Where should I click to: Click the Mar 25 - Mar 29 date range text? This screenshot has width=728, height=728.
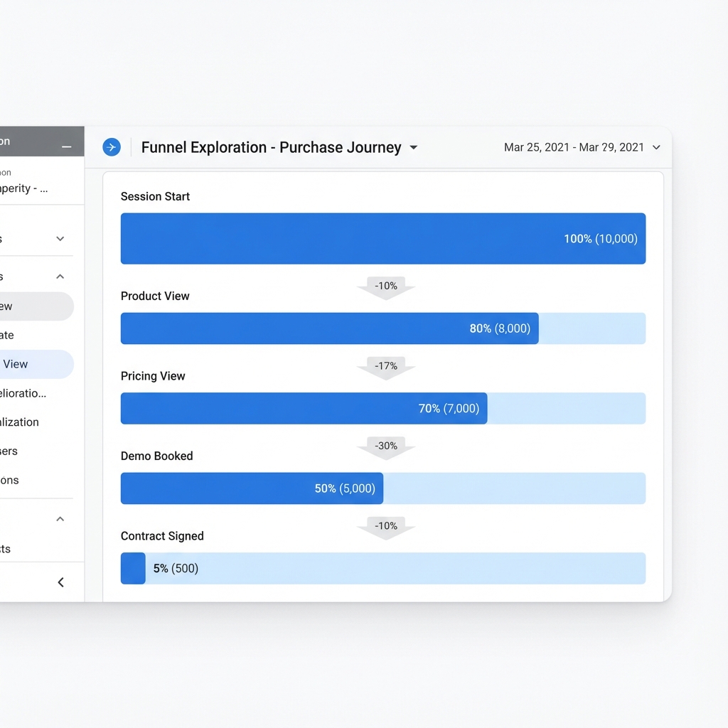coord(574,147)
